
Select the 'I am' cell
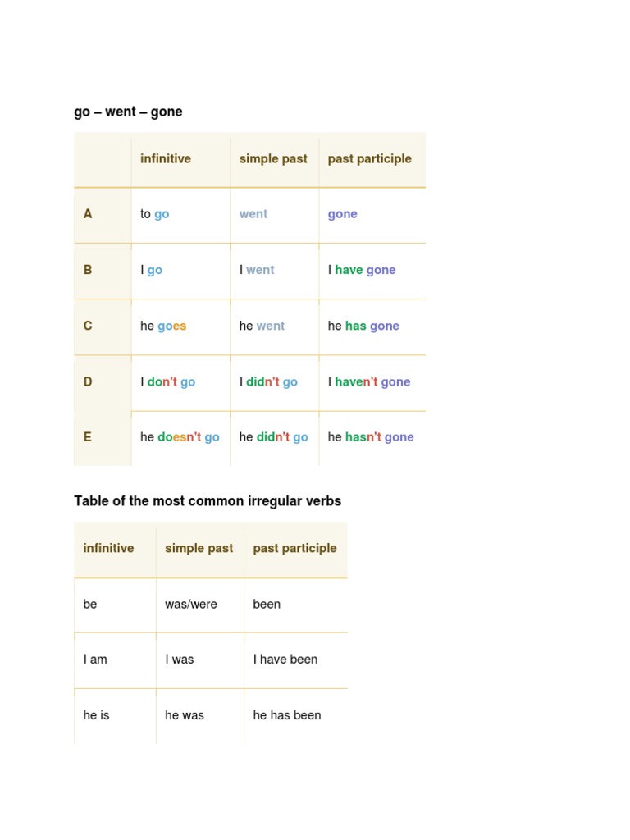pyautogui.click(x=95, y=659)
